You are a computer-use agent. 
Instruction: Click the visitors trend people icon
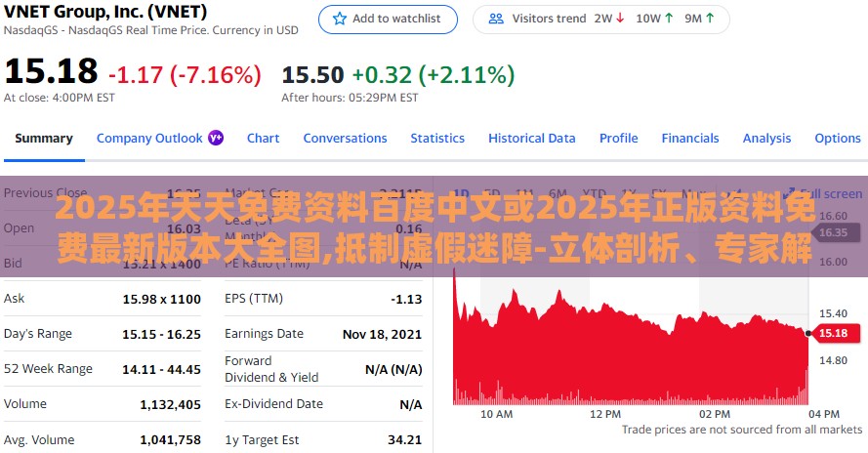496,19
